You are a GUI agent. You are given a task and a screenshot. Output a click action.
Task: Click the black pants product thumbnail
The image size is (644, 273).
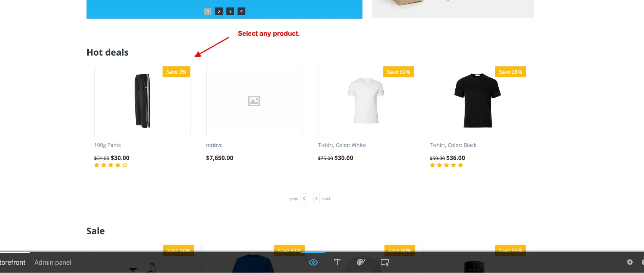pos(142,101)
